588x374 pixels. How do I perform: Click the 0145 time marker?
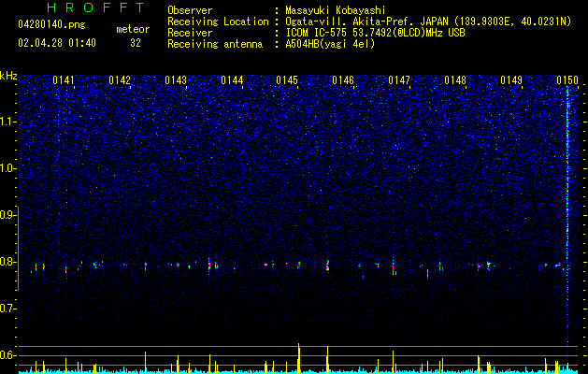(287, 80)
